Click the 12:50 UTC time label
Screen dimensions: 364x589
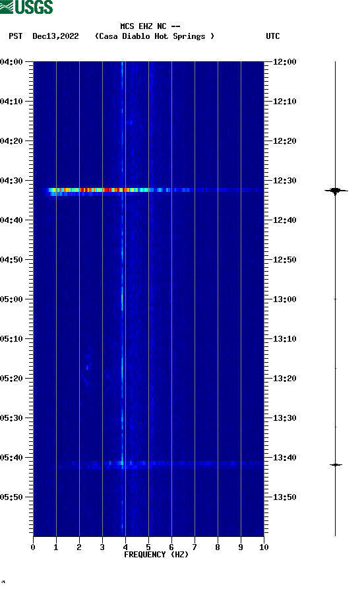[284, 260]
